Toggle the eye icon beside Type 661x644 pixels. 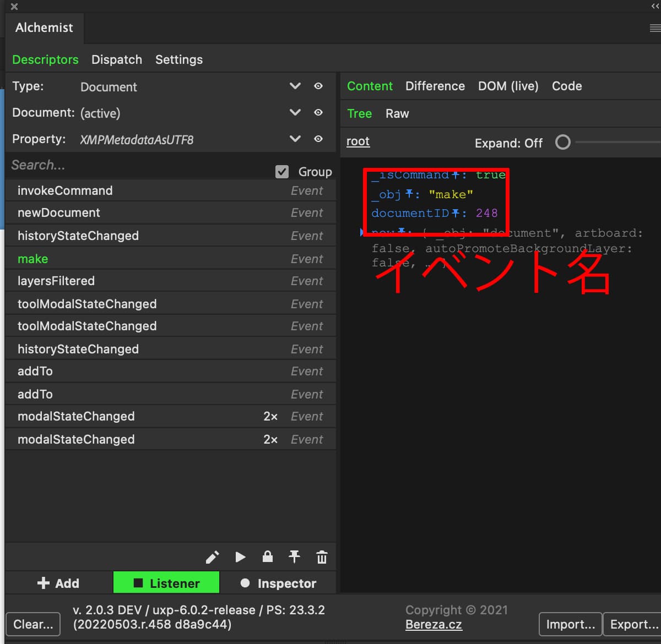coord(318,86)
